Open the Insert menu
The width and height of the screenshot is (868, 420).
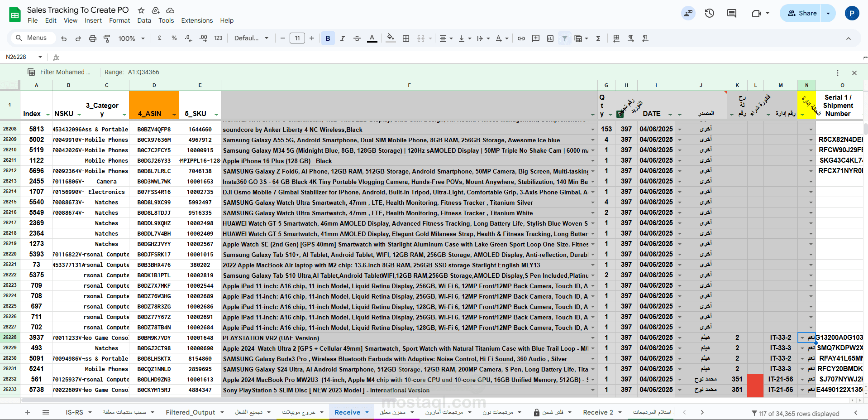(x=93, y=20)
